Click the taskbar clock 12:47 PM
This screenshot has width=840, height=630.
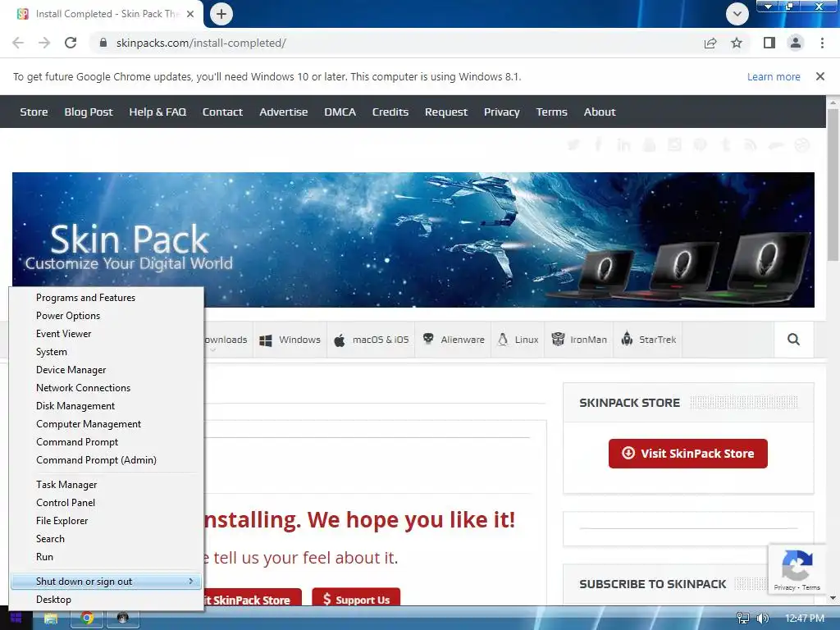804,619
